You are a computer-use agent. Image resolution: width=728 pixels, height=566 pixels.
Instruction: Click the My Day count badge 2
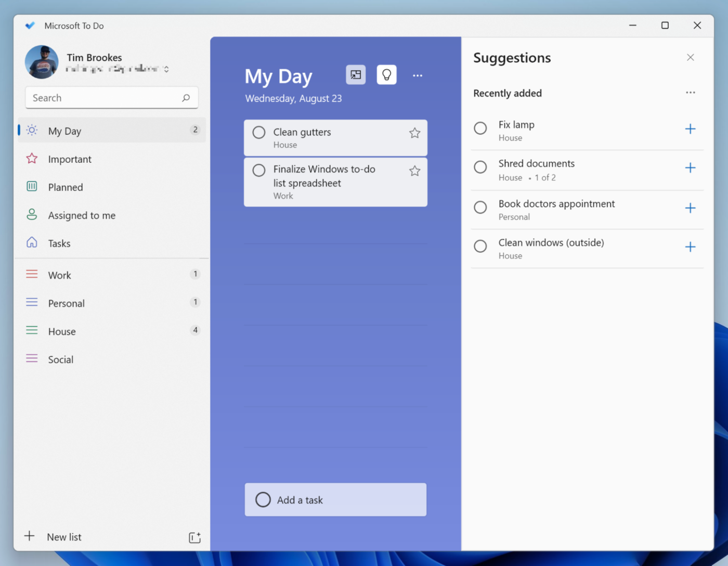point(195,130)
